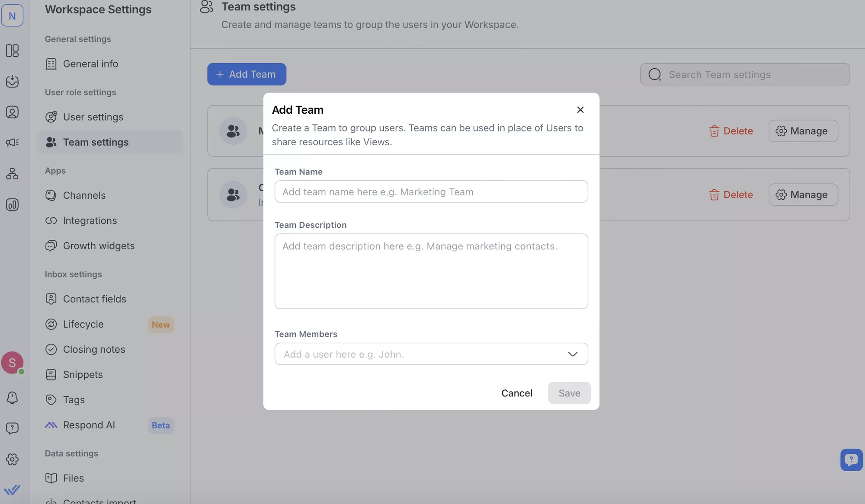Close the Add Team dialog
The width and height of the screenshot is (865, 504).
point(580,110)
